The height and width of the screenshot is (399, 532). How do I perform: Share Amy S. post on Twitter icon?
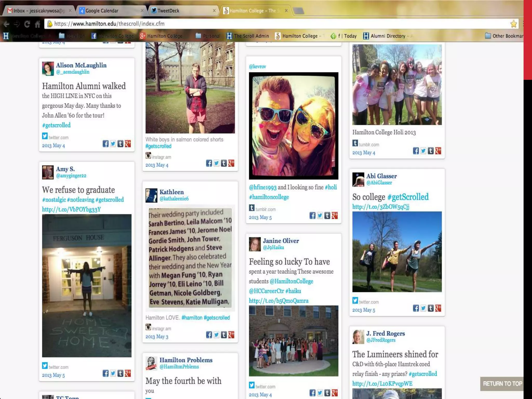(x=113, y=373)
